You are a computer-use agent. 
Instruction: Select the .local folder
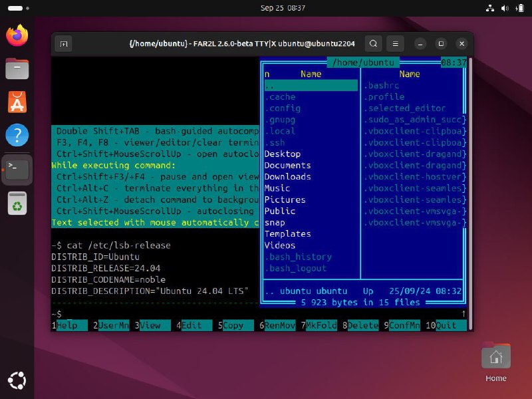311,131
